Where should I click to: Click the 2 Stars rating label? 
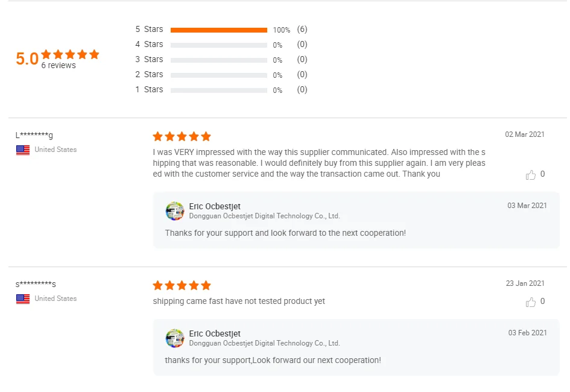click(149, 75)
